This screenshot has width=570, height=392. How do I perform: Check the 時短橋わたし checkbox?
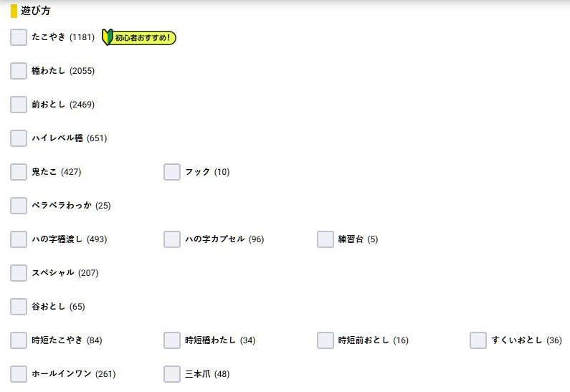pyautogui.click(x=172, y=340)
